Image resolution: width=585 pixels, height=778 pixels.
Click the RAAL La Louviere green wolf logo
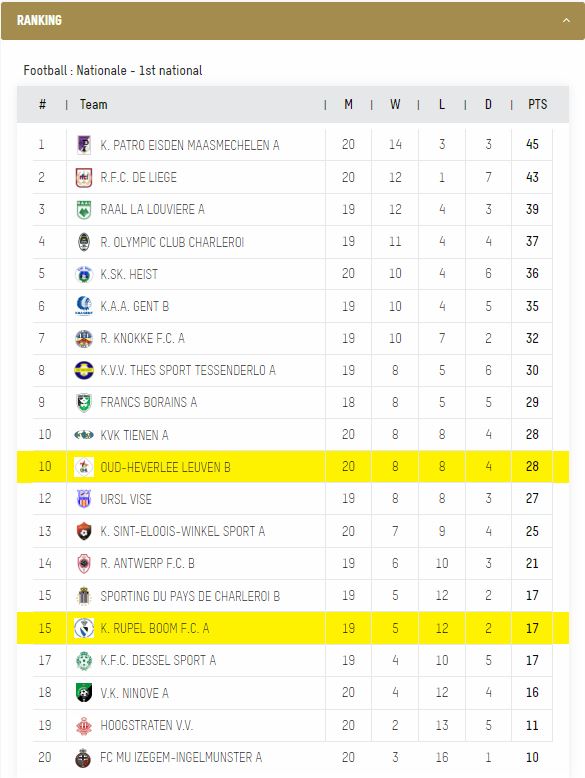click(84, 209)
